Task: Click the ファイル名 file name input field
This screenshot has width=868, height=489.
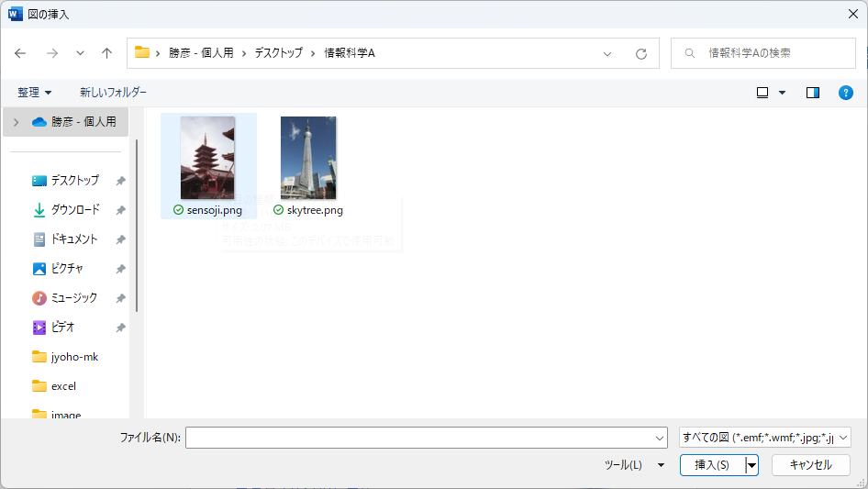Action: pos(426,438)
